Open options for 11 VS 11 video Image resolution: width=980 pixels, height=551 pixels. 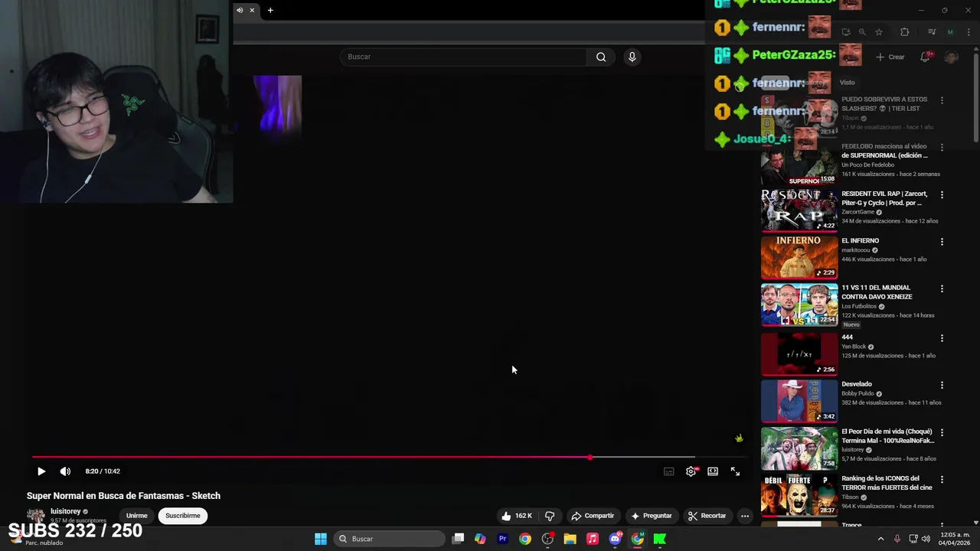(x=942, y=289)
